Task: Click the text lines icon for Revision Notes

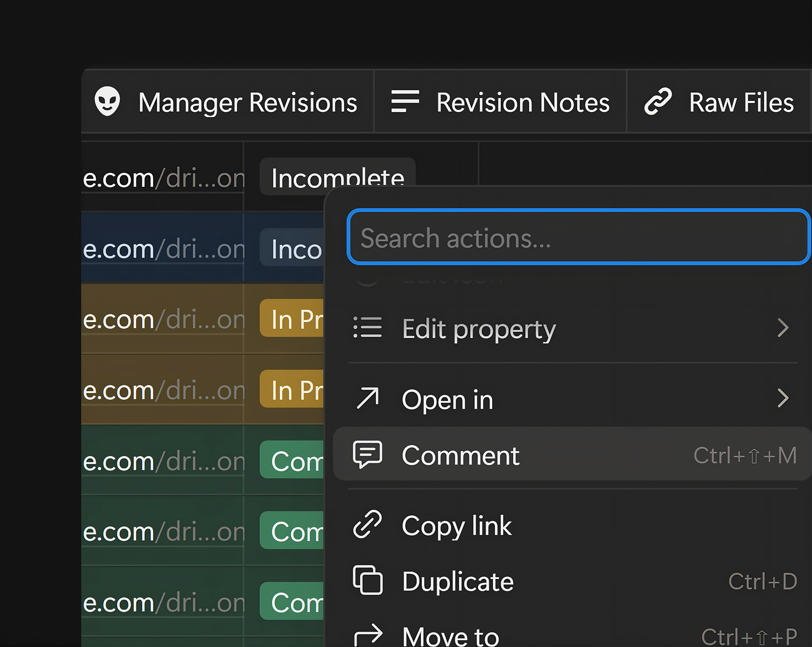Action: [405, 101]
